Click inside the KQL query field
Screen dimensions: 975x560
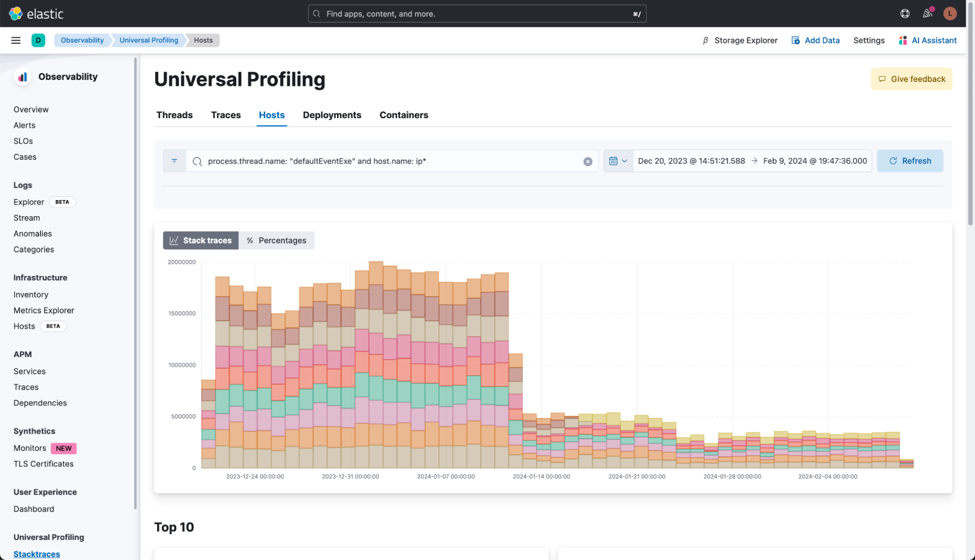click(x=390, y=161)
